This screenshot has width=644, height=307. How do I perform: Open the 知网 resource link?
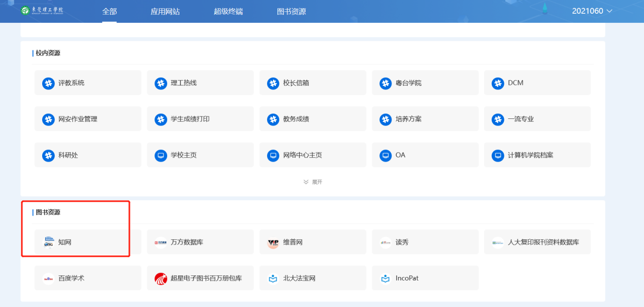pos(88,242)
